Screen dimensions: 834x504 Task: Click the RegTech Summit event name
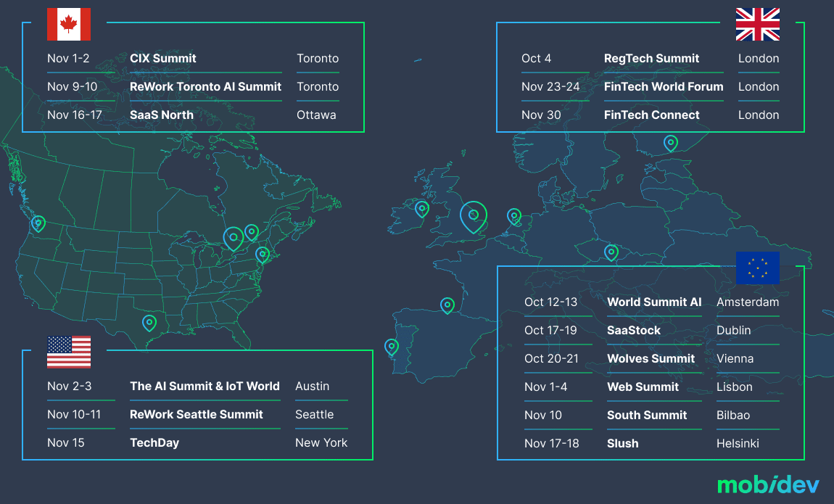point(651,59)
